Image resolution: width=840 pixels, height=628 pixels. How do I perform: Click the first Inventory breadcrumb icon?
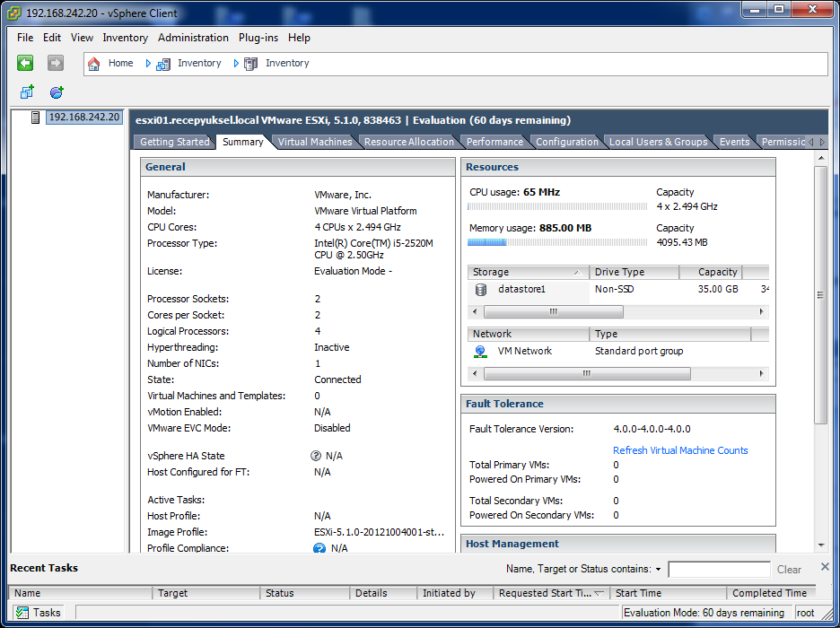(x=162, y=64)
